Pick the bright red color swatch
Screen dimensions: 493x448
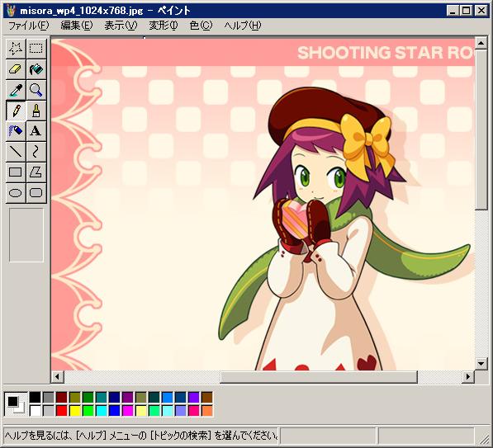62,411
